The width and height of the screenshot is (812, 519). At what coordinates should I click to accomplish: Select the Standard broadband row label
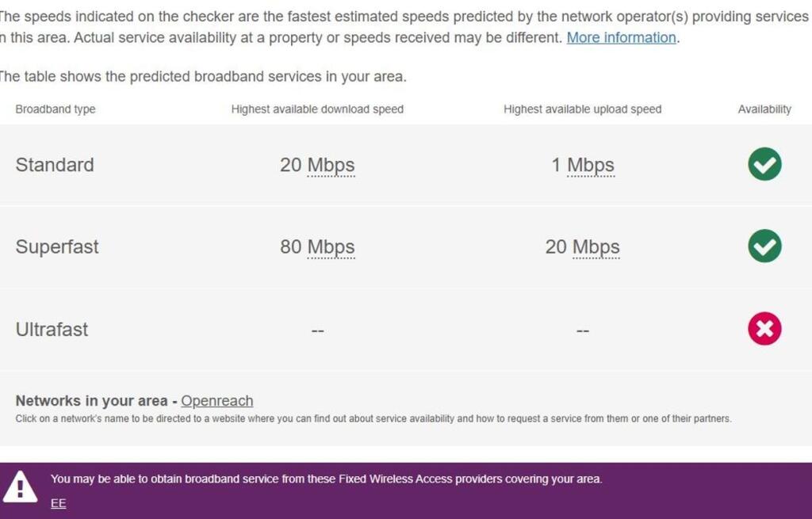point(55,165)
